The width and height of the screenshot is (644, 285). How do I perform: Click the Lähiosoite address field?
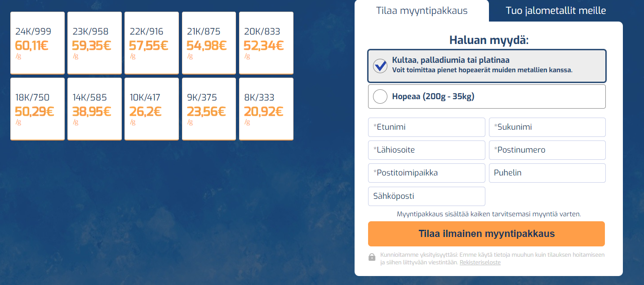coord(426,150)
